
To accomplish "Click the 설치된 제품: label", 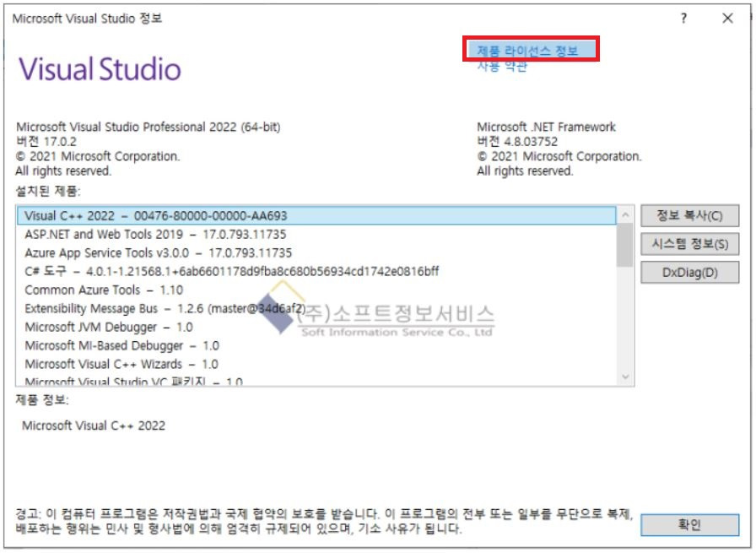I will click(x=48, y=191).
